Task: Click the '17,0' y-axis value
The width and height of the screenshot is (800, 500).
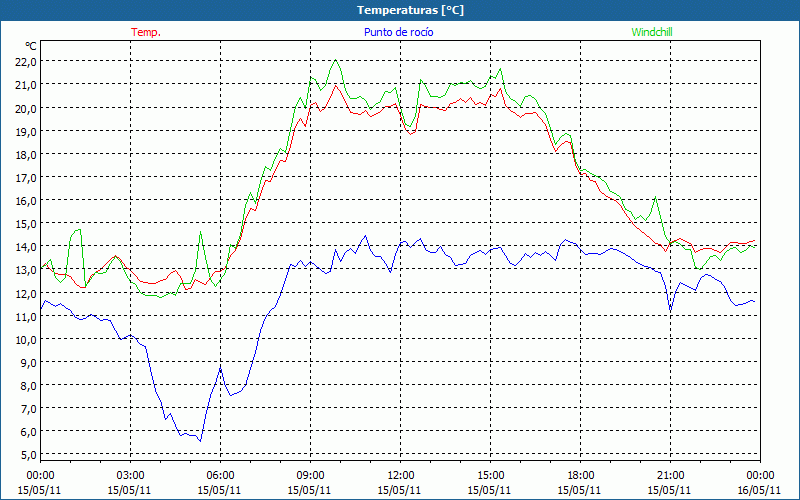Action: pos(28,178)
